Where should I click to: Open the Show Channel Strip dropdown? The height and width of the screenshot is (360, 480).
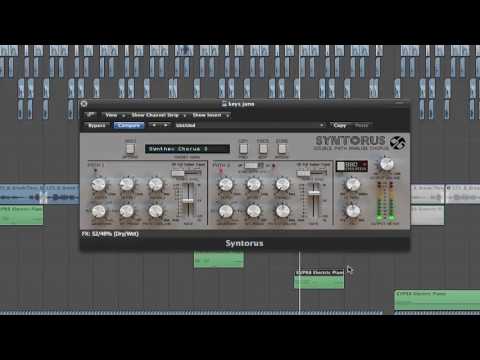coord(158,115)
